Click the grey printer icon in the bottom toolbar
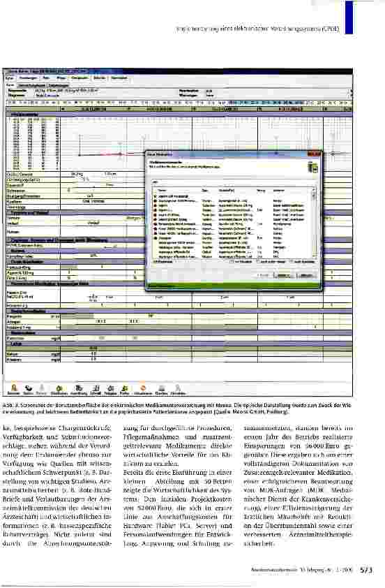Screen dimensions: 385x588 point(161,388)
